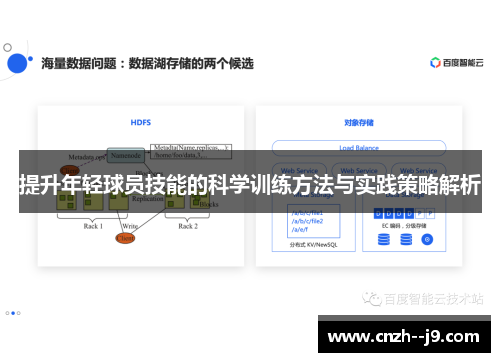
Task: Click the EC 编码，分级存储 caption
Action: pos(404,226)
